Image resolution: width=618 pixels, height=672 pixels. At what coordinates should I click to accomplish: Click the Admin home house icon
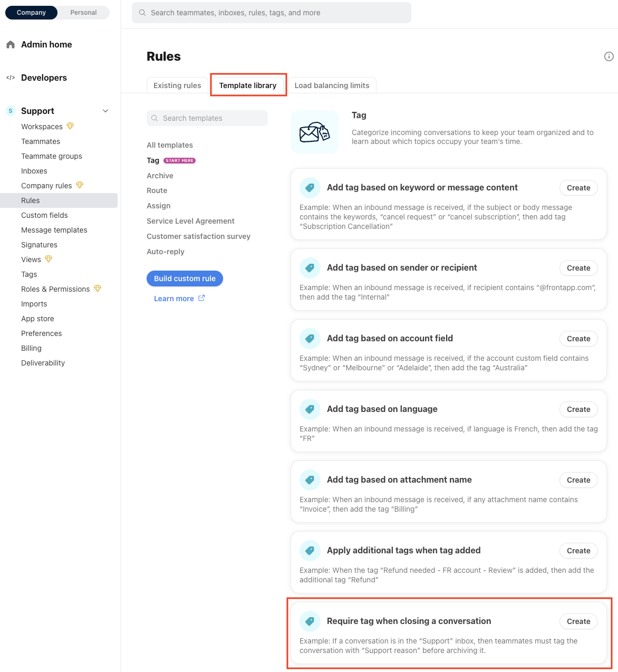click(11, 45)
